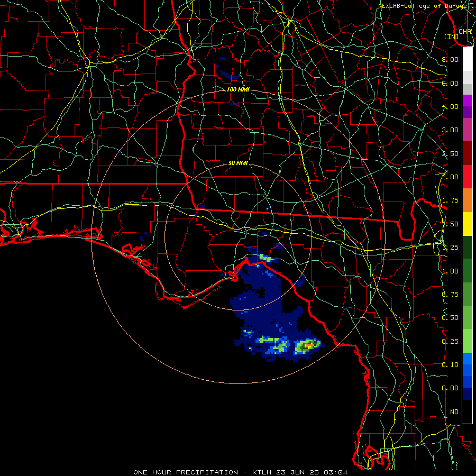
Task: Click the 2.50 legend value
Action: [x=450, y=153]
